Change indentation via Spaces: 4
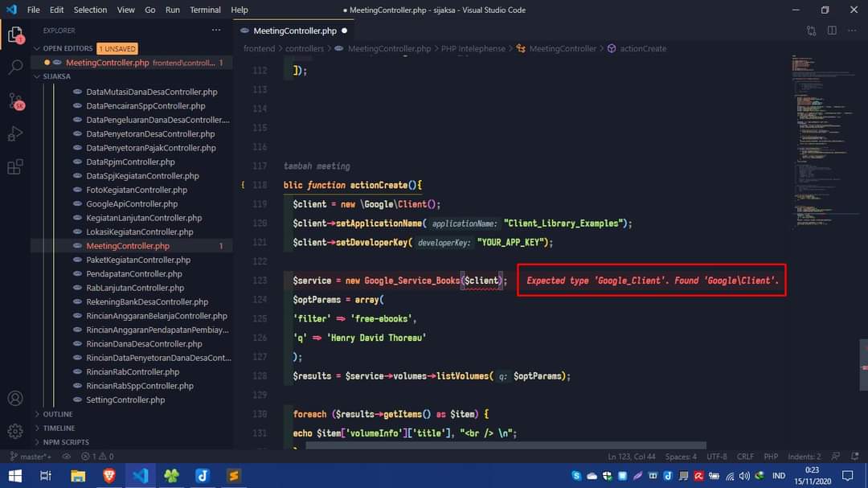This screenshot has width=868, height=488. (681, 457)
